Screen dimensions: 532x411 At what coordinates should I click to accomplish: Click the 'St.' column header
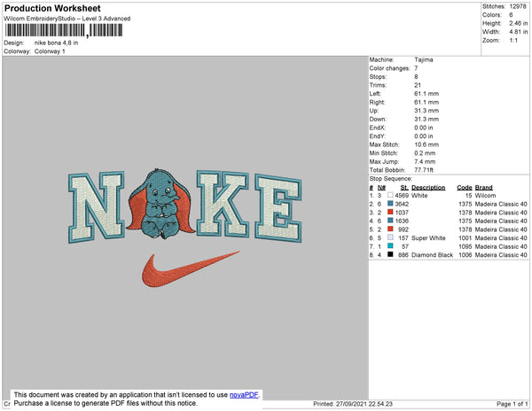404,188
